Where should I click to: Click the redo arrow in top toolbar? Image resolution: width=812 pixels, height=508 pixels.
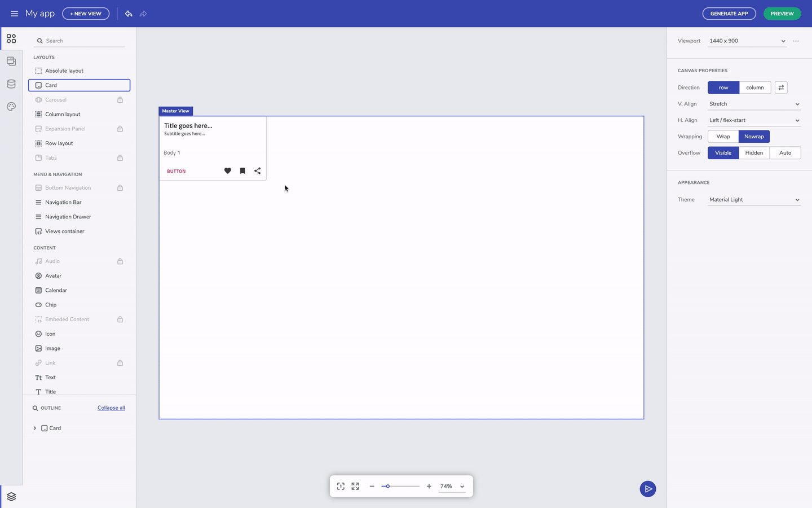pos(143,14)
